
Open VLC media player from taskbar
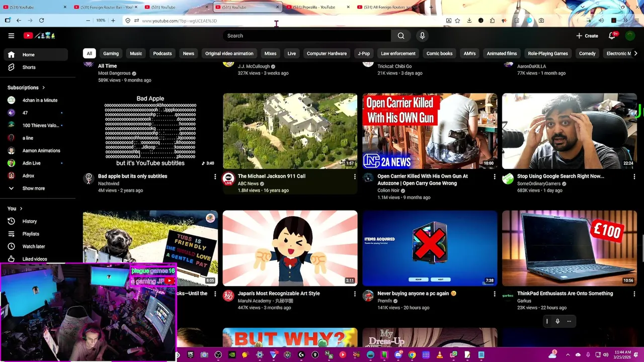(440, 355)
